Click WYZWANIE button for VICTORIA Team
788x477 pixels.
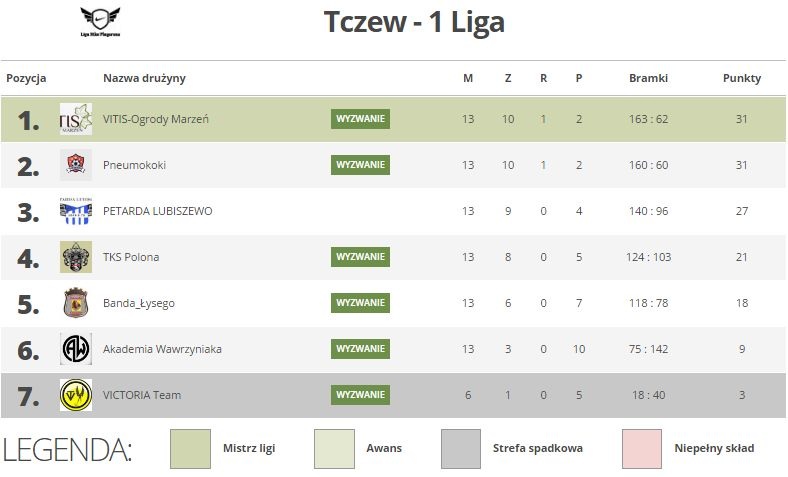(360, 395)
